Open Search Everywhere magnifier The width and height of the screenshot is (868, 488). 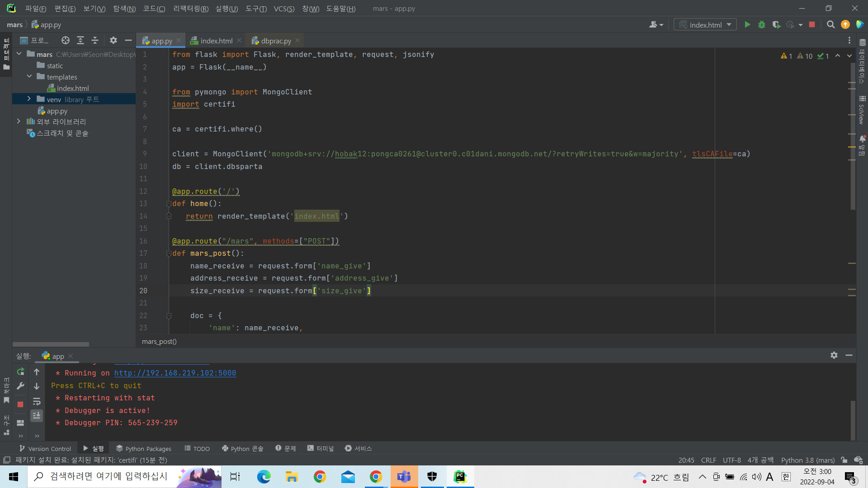(x=830, y=25)
